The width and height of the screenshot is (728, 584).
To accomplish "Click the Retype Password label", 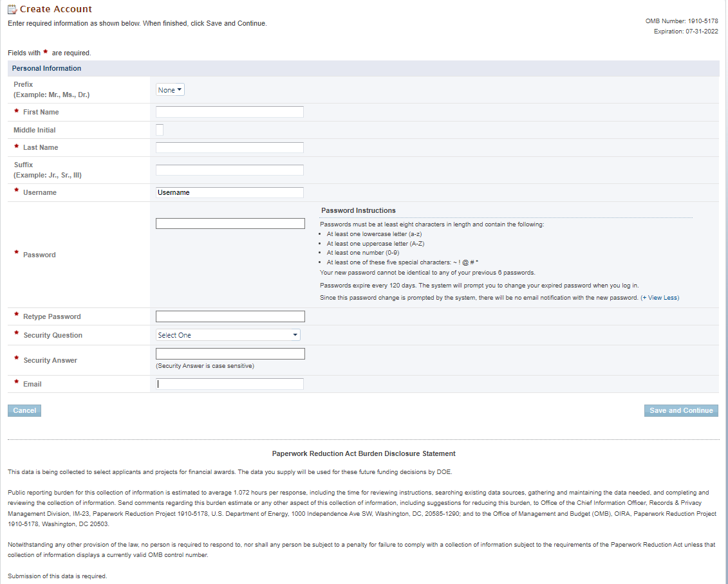I will [52, 317].
